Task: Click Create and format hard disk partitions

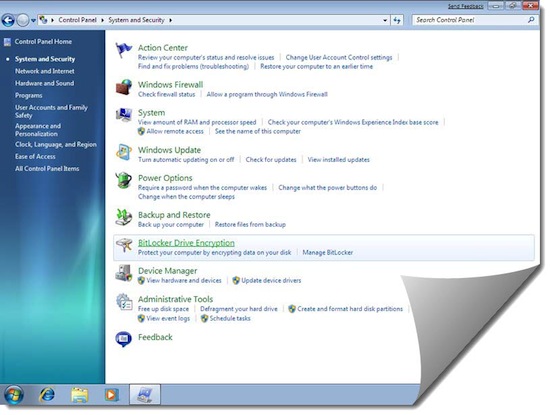Action: (x=350, y=309)
